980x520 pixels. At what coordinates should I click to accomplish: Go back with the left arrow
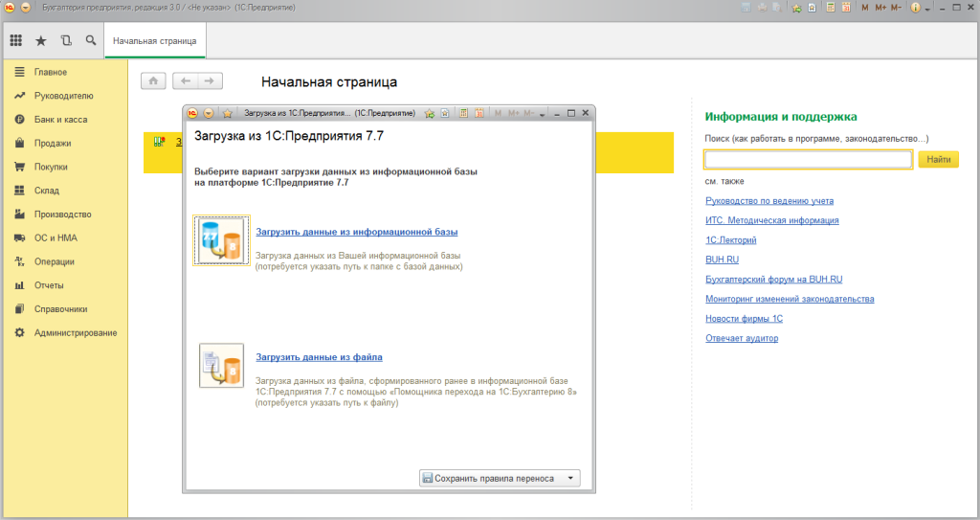pos(186,80)
